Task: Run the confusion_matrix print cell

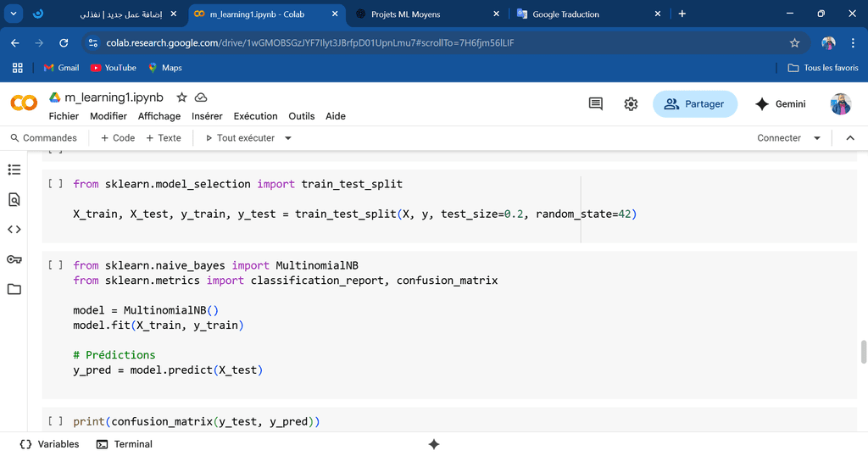Action: (55, 421)
